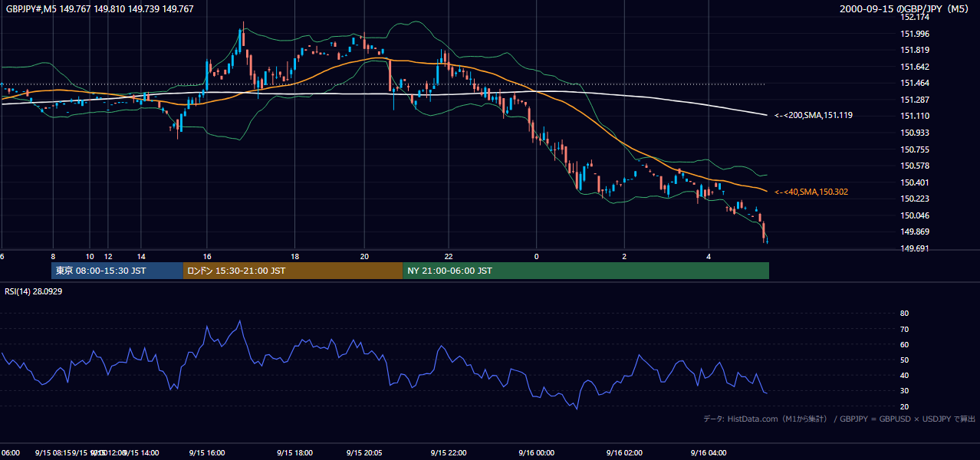Click the 東京 08:00-15:30 JST session bar
This screenshot has width=980, height=460.
click(x=117, y=271)
